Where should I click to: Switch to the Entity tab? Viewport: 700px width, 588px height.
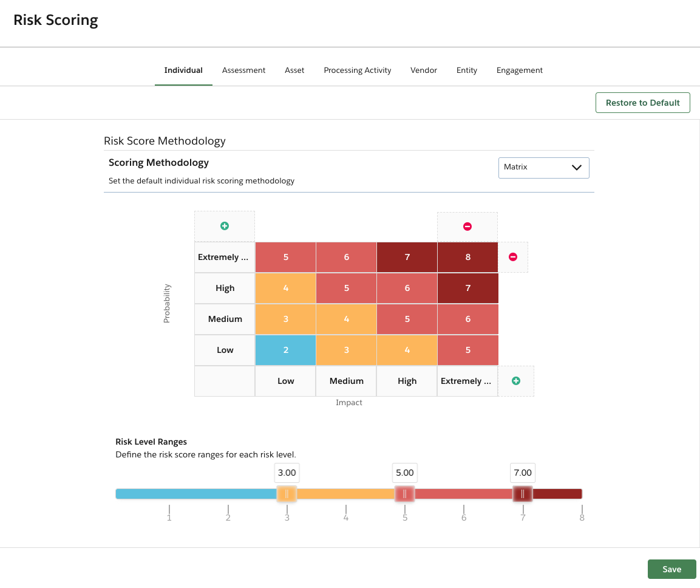click(466, 70)
